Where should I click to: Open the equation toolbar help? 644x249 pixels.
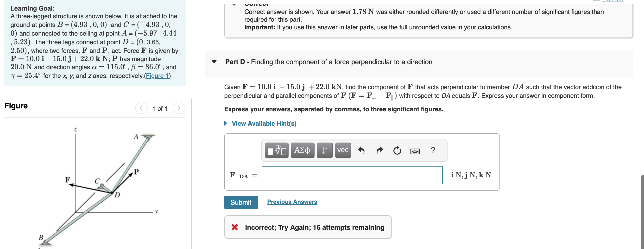coord(433,150)
